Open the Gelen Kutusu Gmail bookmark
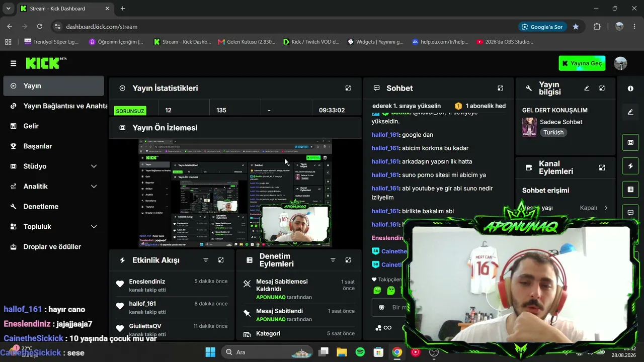The height and width of the screenshot is (362, 644). tap(247, 42)
